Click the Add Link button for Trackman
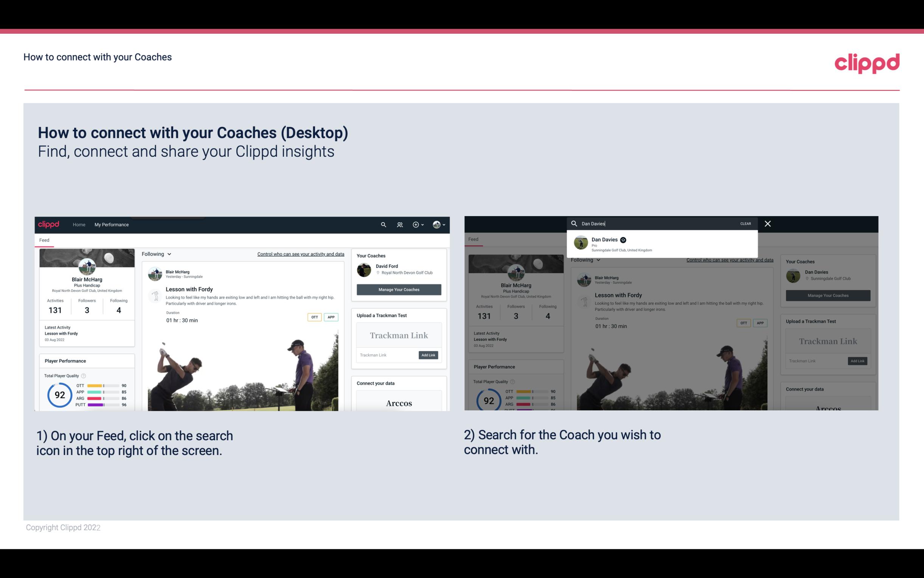This screenshot has height=578, width=924. 428,355
